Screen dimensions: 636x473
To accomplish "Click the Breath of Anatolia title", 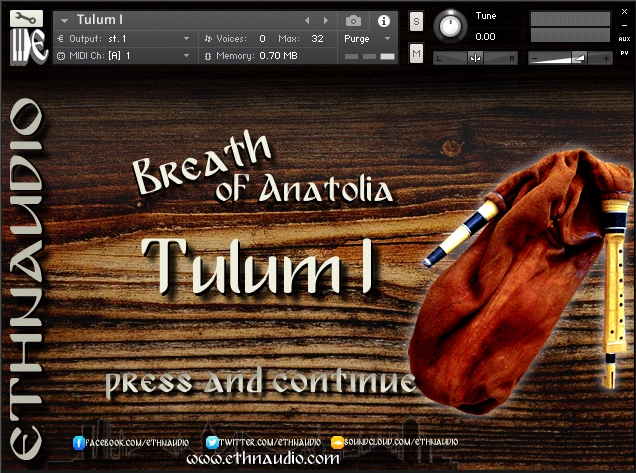I will click(262, 168).
